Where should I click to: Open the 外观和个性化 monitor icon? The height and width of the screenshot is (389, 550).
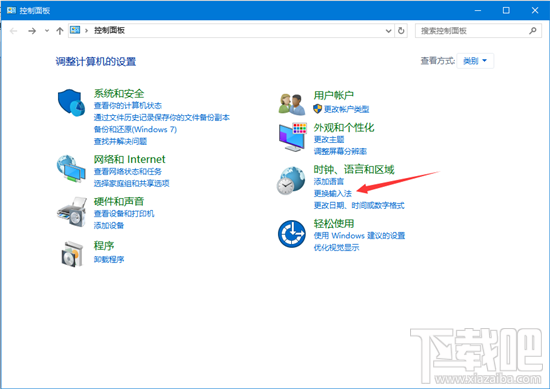(x=293, y=137)
